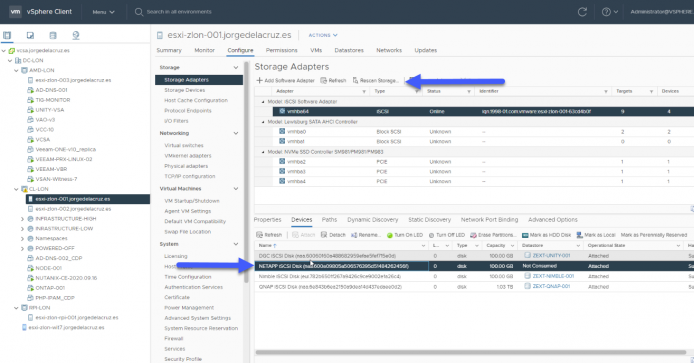This screenshot has width=694, height=363.
Task: Click Turn On LED
Action: [405, 235]
